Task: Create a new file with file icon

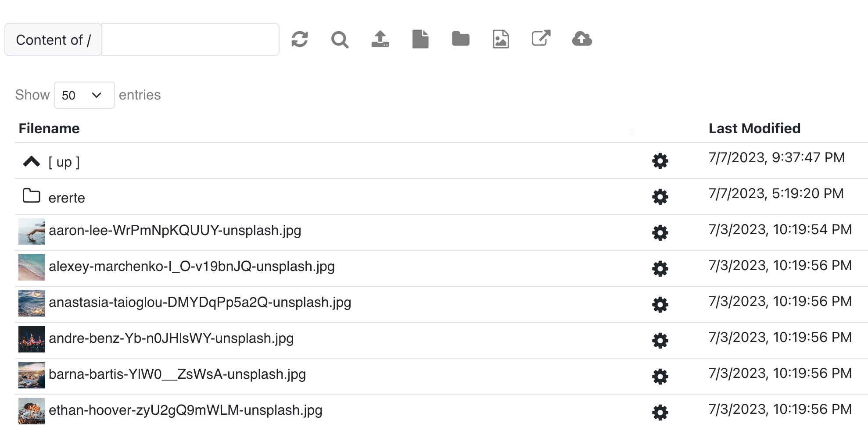Action: [x=420, y=39]
